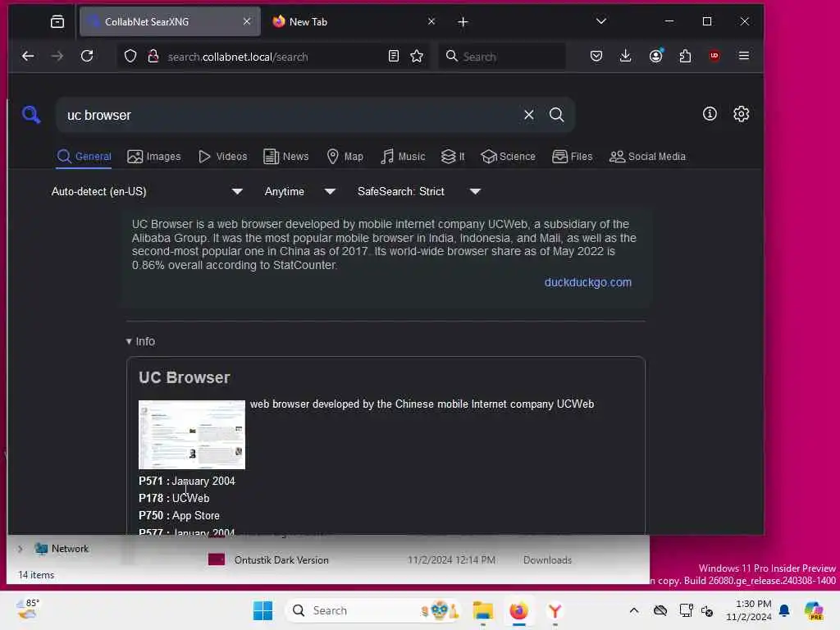
Task: Click the uBlock Origin toolbar icon
Action: pos(714,56)
